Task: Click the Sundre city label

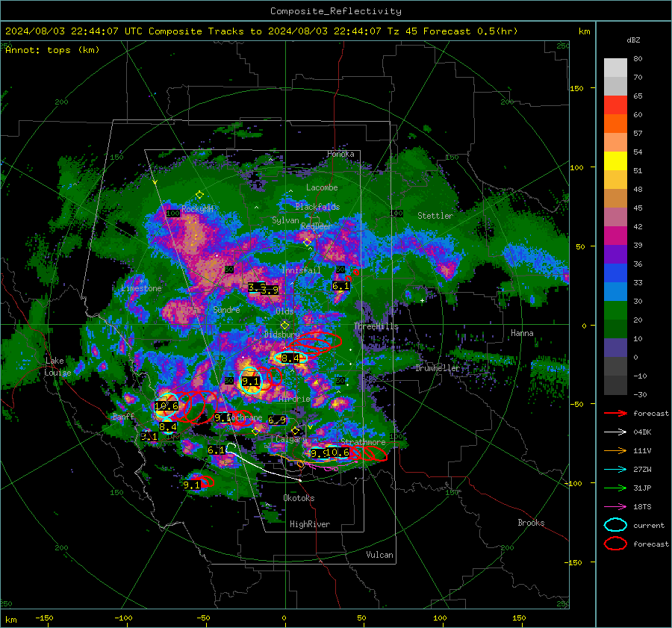Action: point(226,309)
